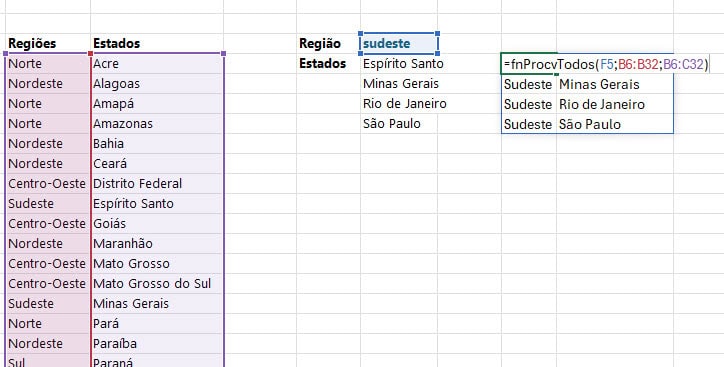Click Nordeste cell beside Paraíba
Screen dimensions: 724x367
coord(48,343)
